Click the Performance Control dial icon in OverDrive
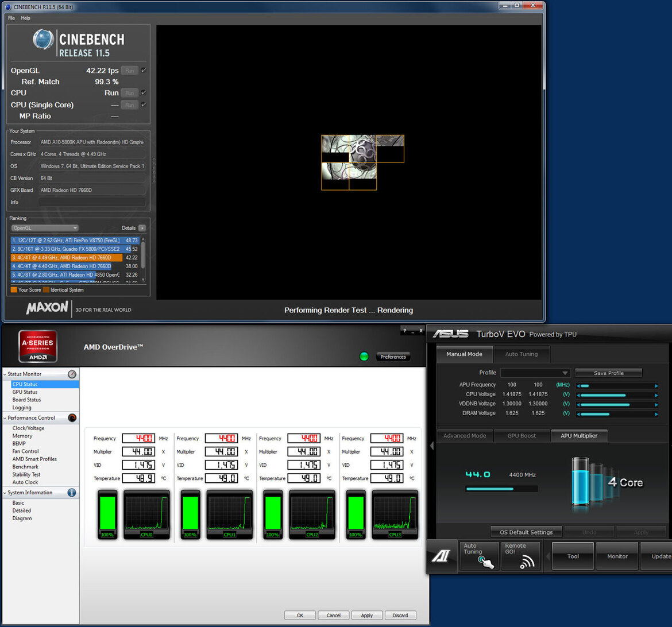Image resolution: width=672 pixels, height=627 pixels. coord(72,418)
